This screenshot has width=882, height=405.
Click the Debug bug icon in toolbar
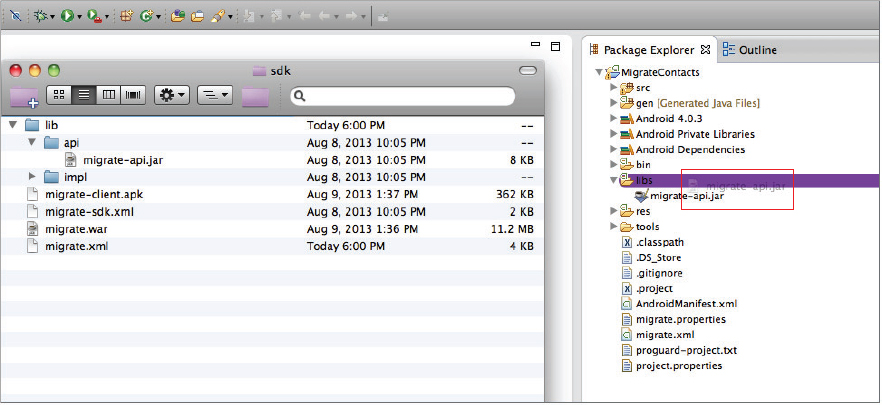[39, 16]
